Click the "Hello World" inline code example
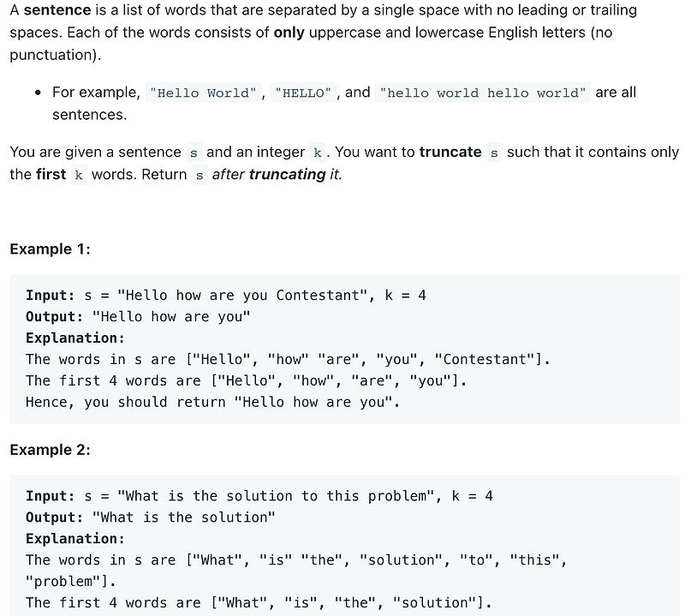Viewport: 685px width, 616px height. pyautogui.click(x=203, y=93)
